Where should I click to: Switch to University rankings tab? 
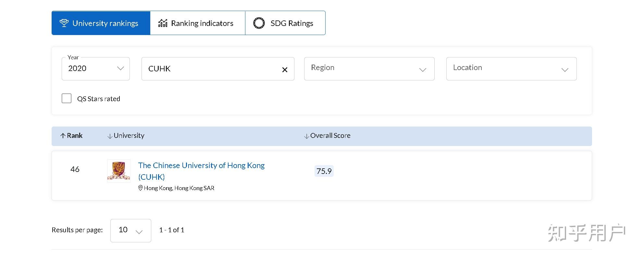[101, 23]
